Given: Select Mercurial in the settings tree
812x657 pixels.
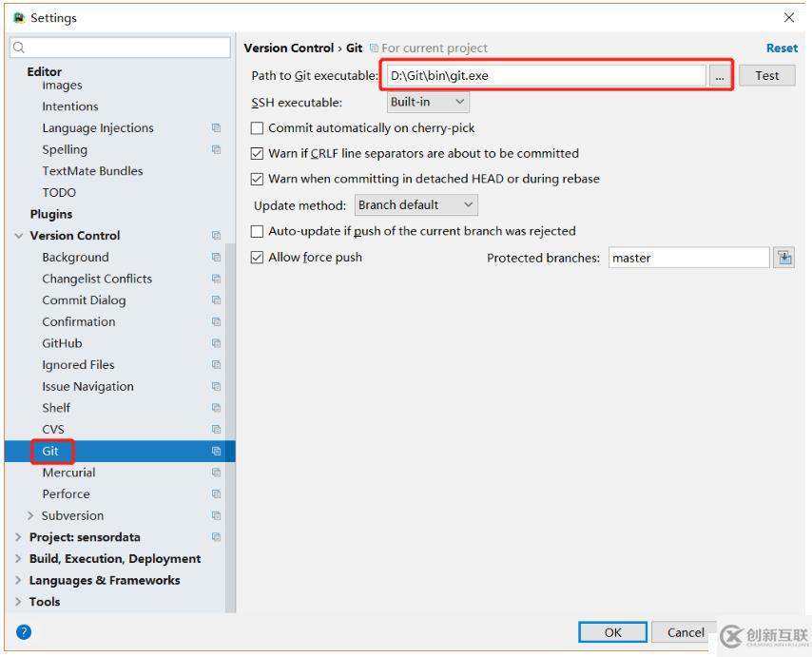Looking at the screenshot, I should (x=68, y=473).
